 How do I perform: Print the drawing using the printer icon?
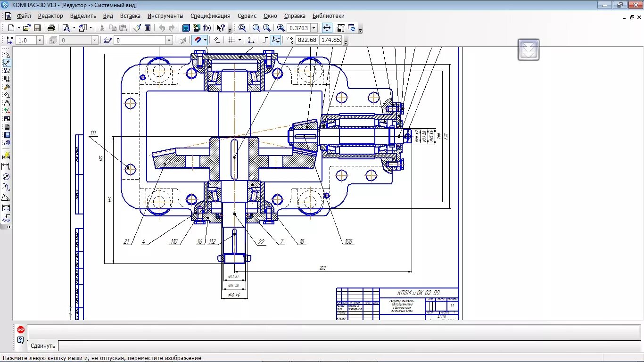point(51,28)
